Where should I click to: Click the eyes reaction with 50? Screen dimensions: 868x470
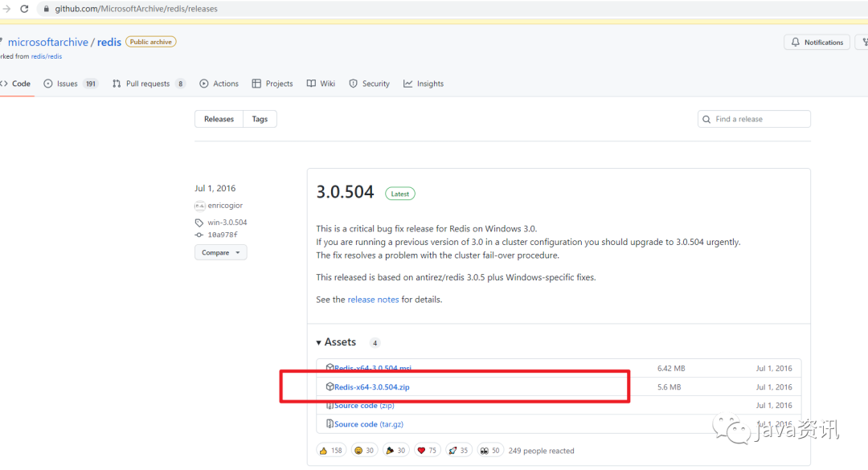pos(489,451)
